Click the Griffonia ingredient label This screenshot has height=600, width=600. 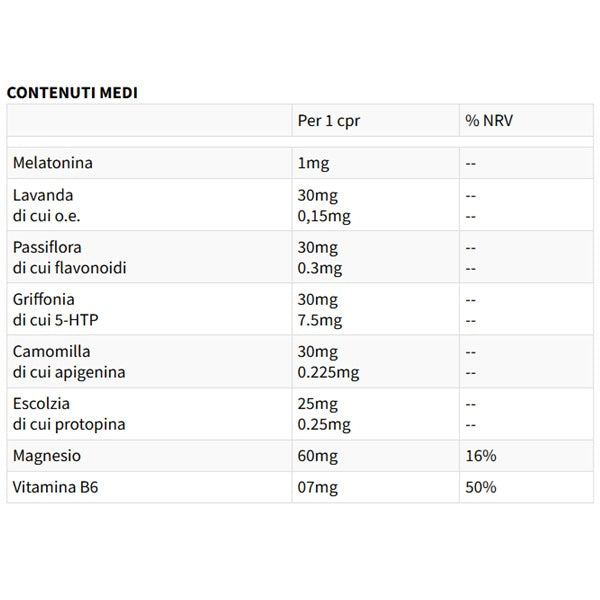[x=44, y=299]
